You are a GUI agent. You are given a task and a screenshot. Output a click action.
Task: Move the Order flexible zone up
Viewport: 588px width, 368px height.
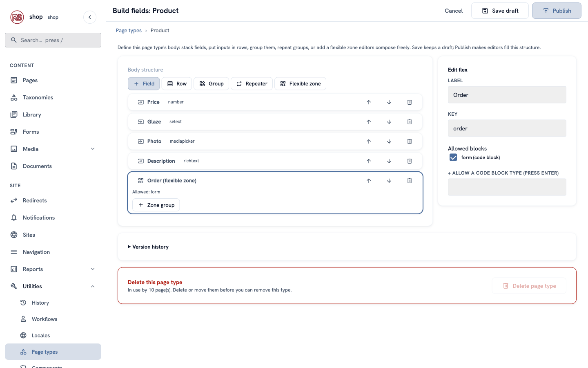369,181
